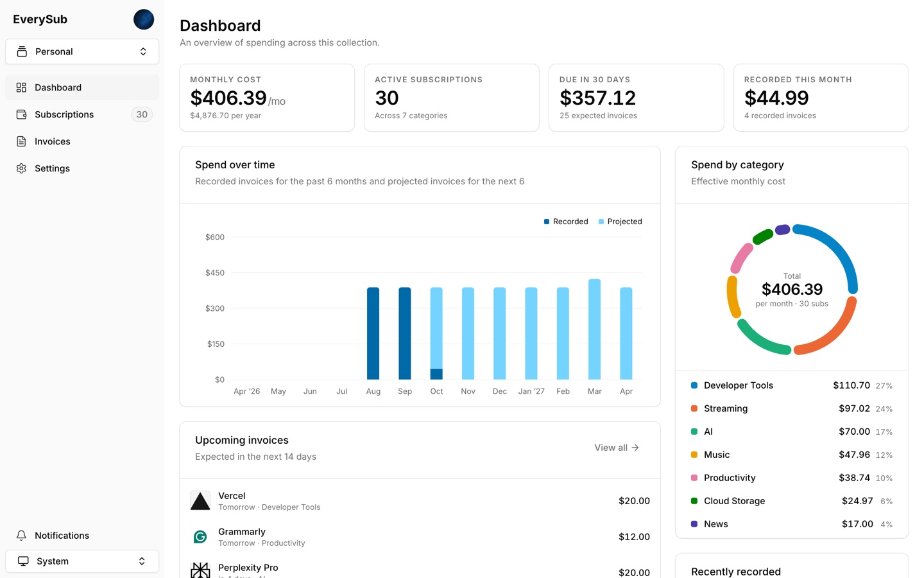This screenshot has height=578, width=924.
Task: Toggle the Recorded legend entry
Action: (566, 222)
